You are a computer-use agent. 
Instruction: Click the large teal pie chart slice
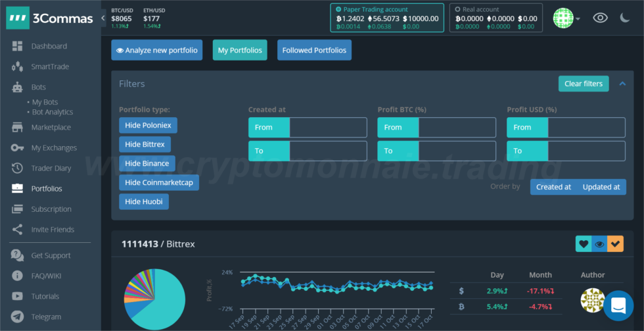pyautogui.click(x=164, y=302)
